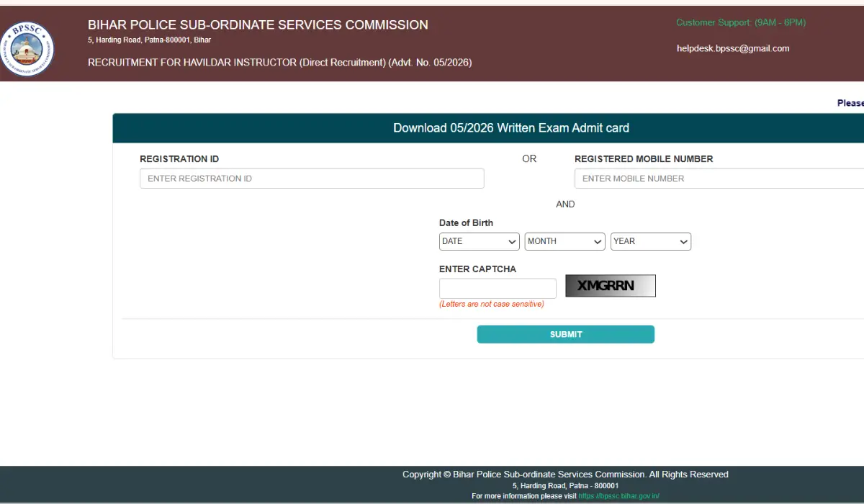Screen dimensions: 864x504
Task: Click the Customer Support hours text
Action: click(x=741, y=22)
